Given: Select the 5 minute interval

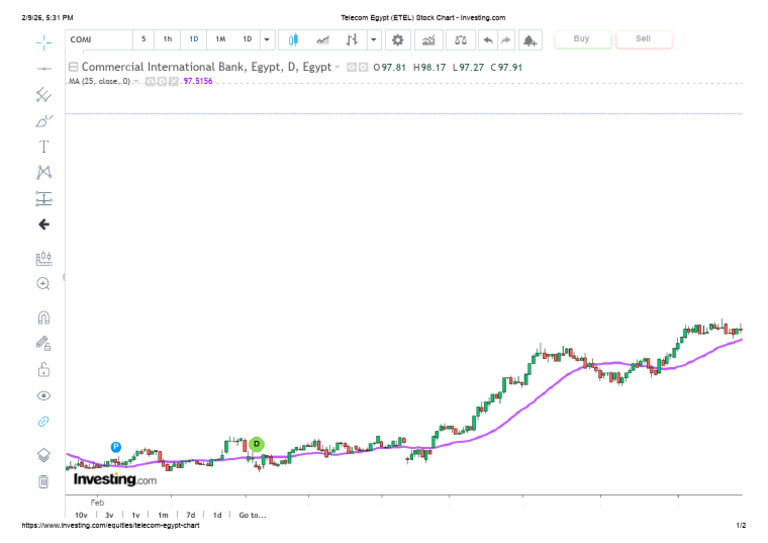Looking at the screenshot, I should (144, 39).
